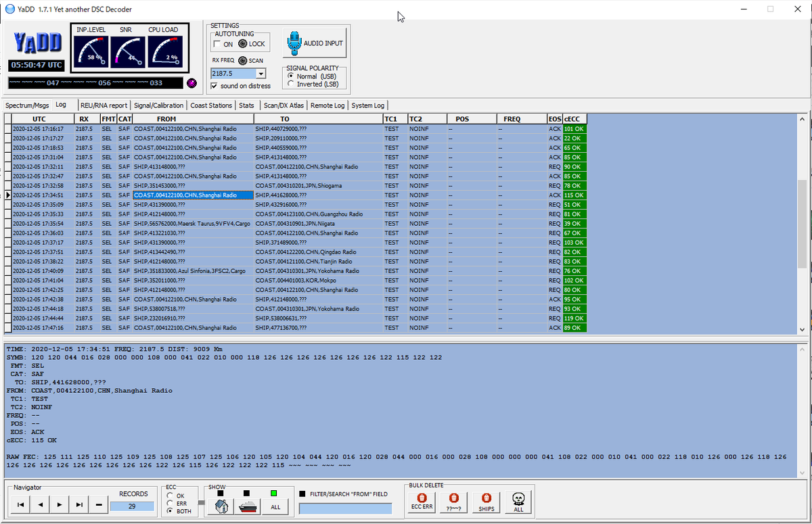Screen dimensions: 812x524
Task: Toggle the RX FREQ SCAN round indicator
Action: [243, 60]
